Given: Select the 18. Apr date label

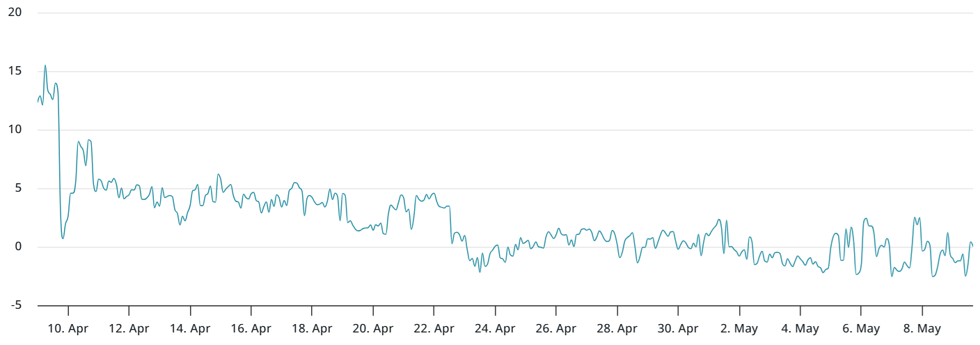Looking at the screenshot, I should 312,328.
